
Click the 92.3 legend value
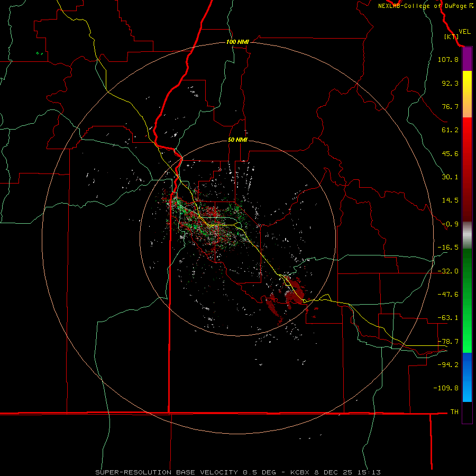pyautogui.click(x=450, y=83)
